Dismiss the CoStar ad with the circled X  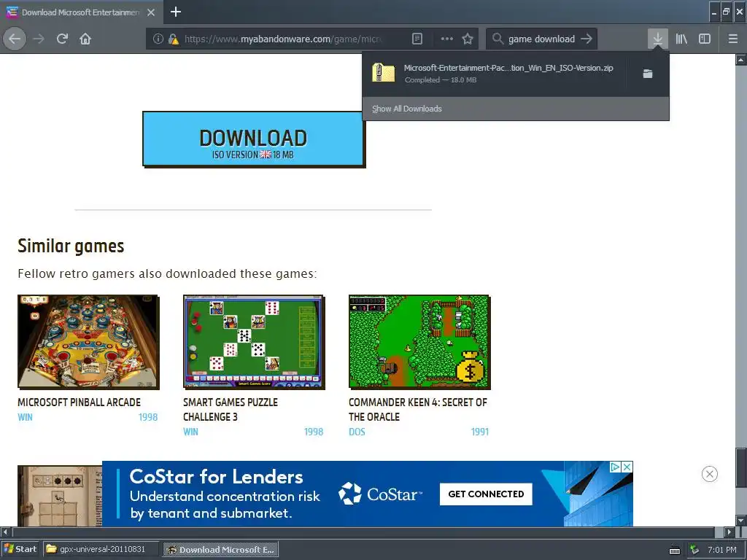tap(709, 474)
